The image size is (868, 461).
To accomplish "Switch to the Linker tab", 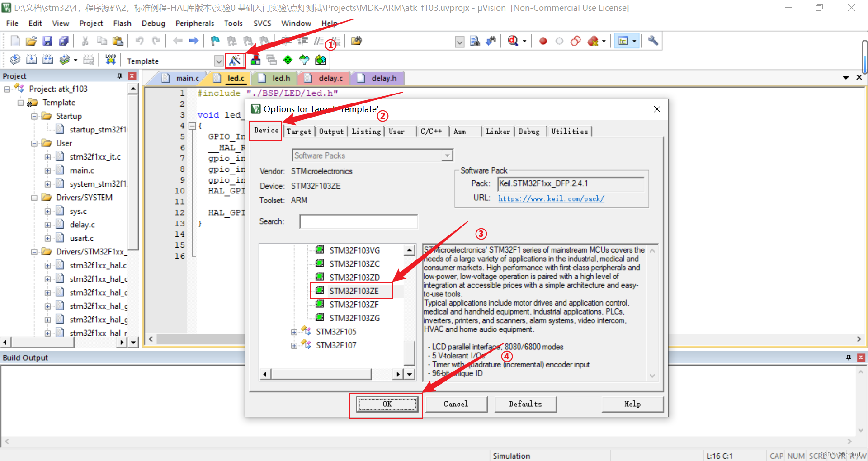I will (x=498, y=132).
